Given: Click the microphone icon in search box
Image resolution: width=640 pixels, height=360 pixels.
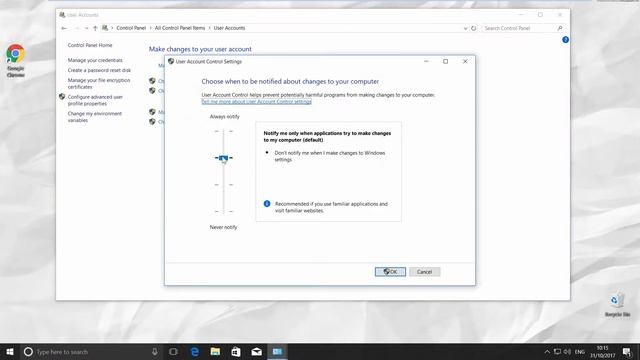Looking at the screenshot, I should 155,351.
